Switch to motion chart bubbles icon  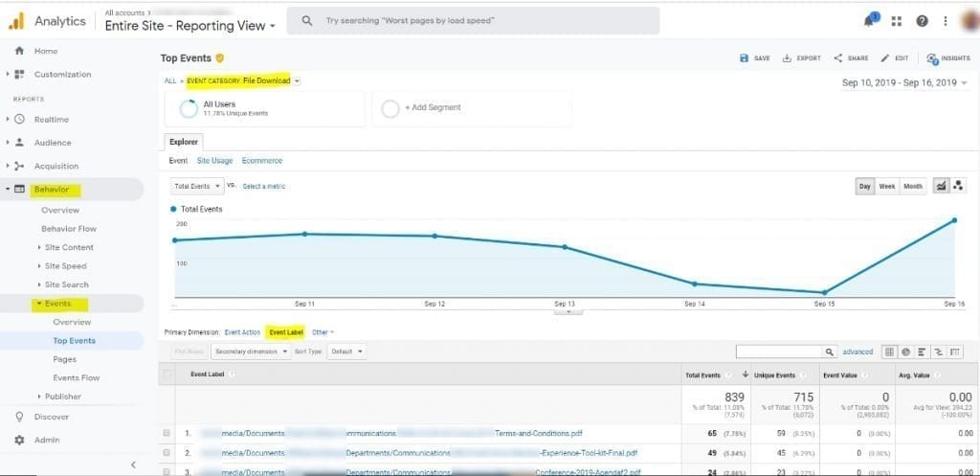coord(957,187)
